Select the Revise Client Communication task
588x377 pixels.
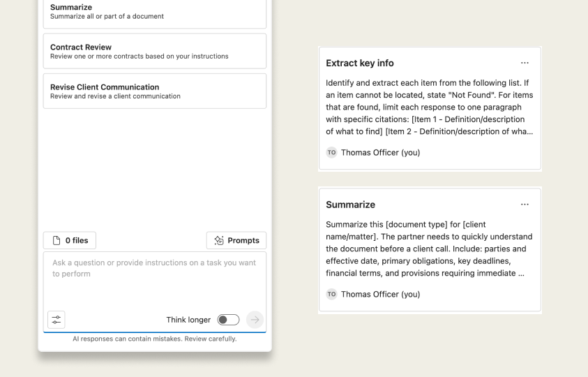click(x=155, y=91)
